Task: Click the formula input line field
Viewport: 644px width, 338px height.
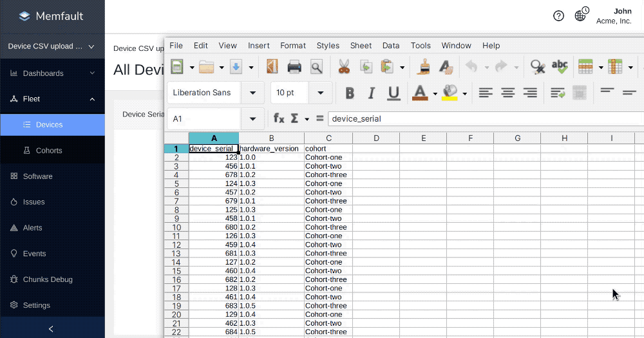Action: [483, 118]
